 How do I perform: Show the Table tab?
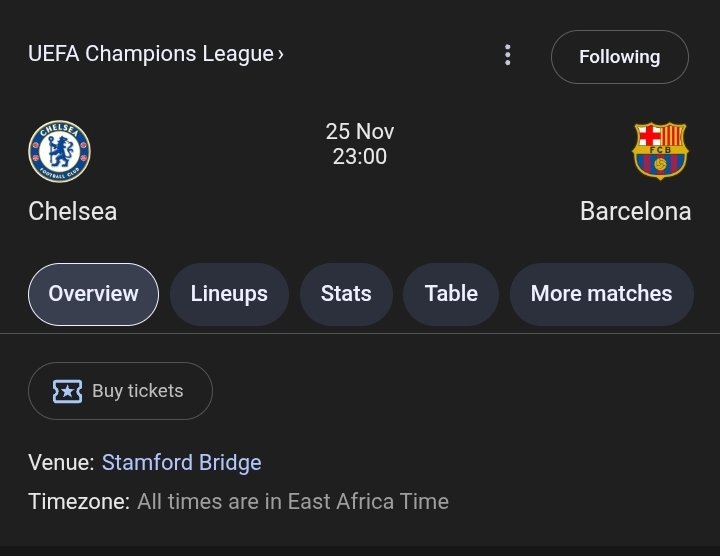pyautogui.click(x=451, y=294)
